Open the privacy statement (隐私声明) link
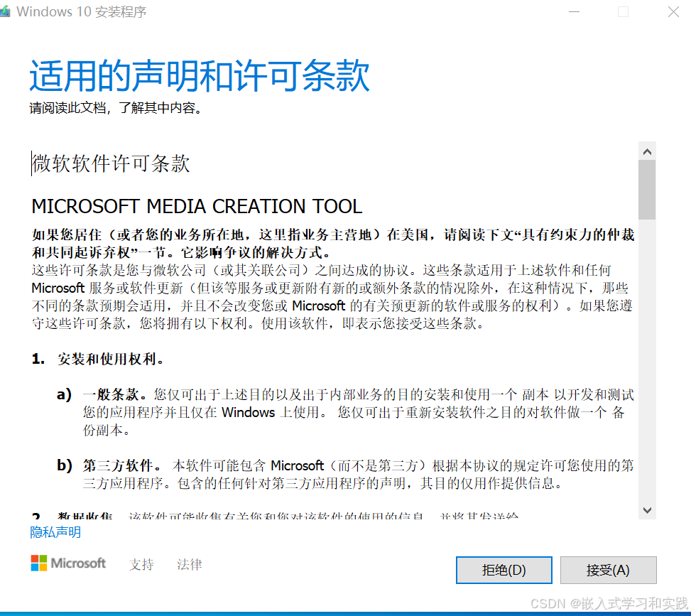691x616 pixels. (x=55, y=532)
